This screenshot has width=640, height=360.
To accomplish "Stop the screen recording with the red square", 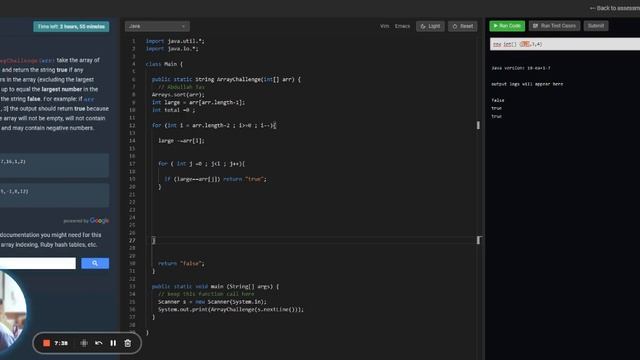I will 47,343.
